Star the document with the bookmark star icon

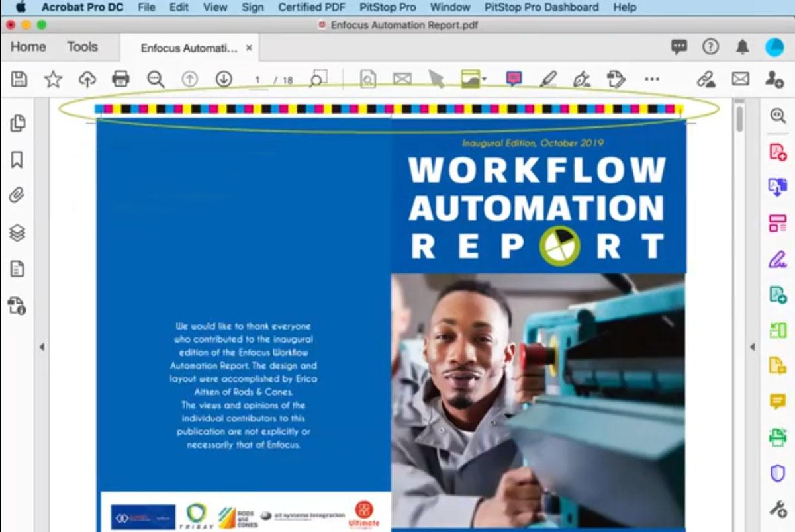[x=53, y=79]
